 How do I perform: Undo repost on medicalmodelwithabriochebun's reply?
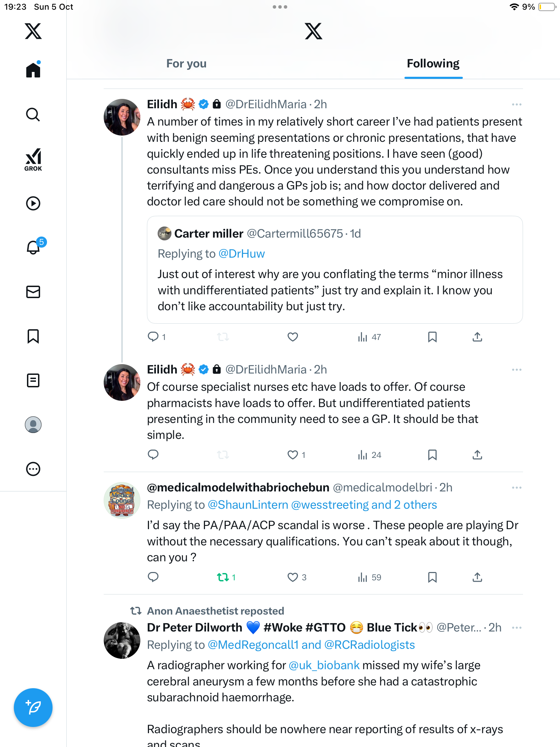(x=223, y=577)
